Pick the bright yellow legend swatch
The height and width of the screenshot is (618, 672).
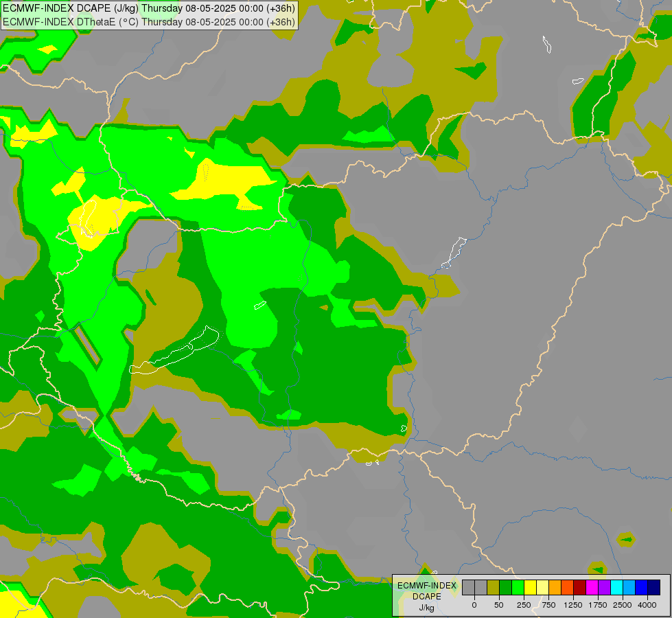530,587
